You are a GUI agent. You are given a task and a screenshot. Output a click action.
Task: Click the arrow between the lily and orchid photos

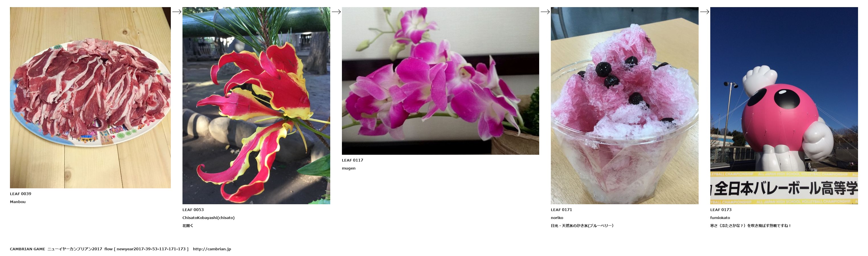[336, 12]
